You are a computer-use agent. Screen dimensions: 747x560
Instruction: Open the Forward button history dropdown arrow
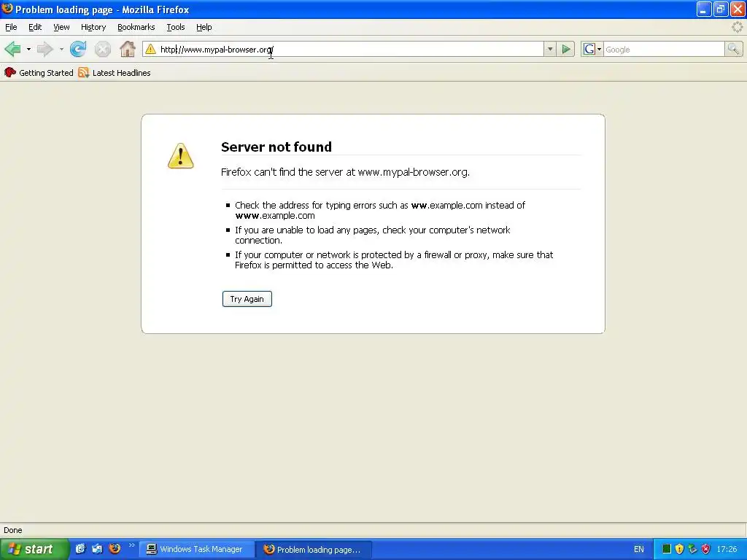(61, 49)
